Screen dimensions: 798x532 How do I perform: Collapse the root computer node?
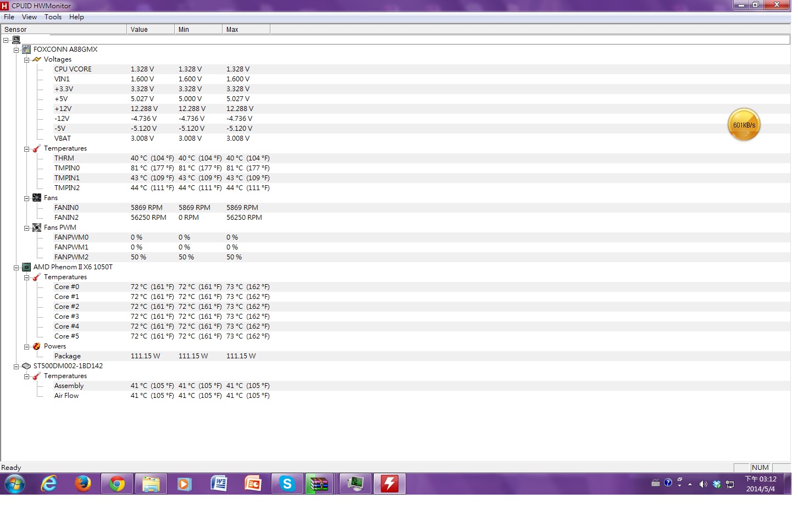(x=6, y=40)
